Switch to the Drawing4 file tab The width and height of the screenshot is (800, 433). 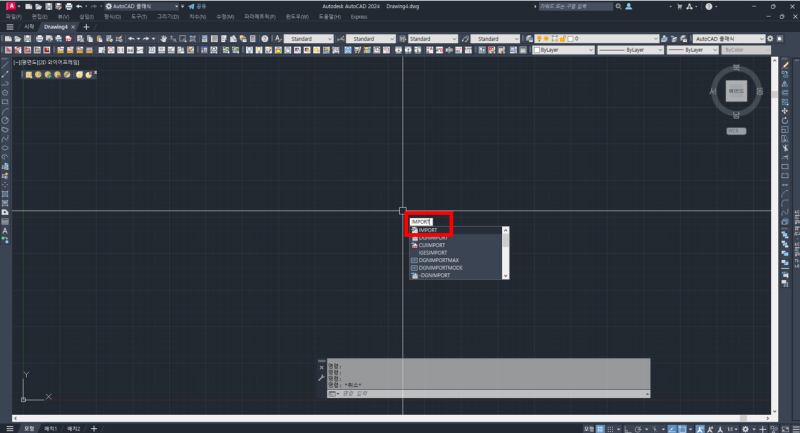point(55,27)
